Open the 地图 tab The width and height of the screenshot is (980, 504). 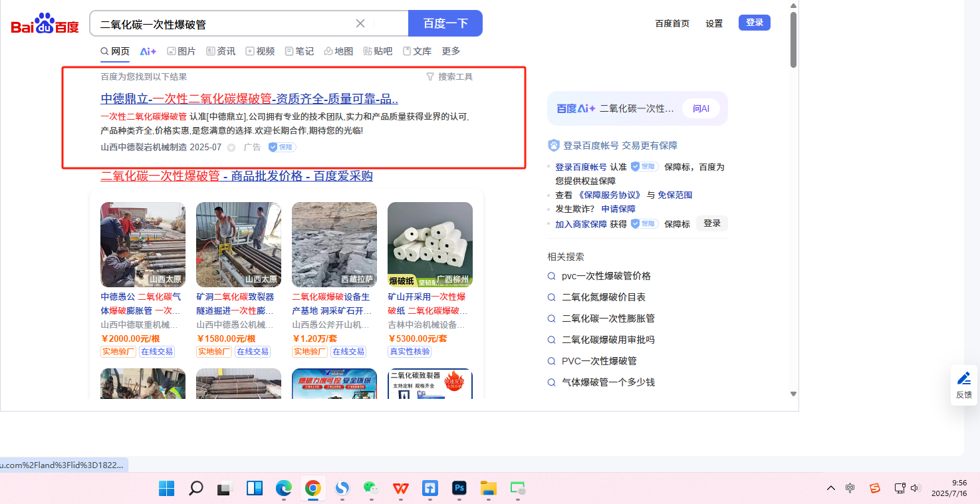(338, 51)
